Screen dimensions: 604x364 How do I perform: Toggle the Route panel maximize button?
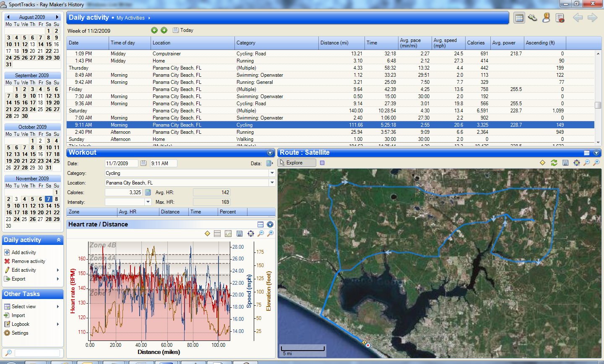pos(587,153)
